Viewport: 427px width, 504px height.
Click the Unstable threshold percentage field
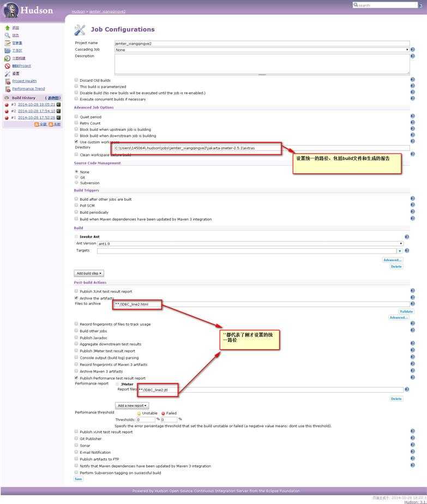click(146, 420)
